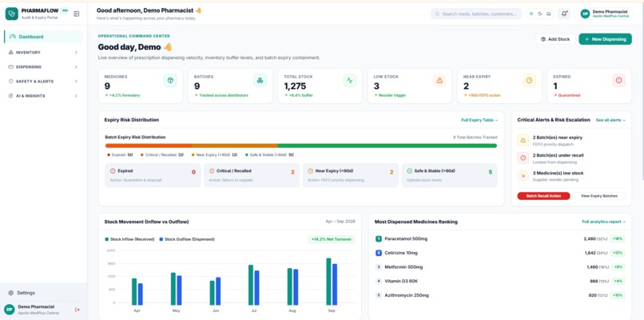The width and height of the screenshot is (644, 320).
Task: Open the INVENTORY menu label
Action: (28, 53)
